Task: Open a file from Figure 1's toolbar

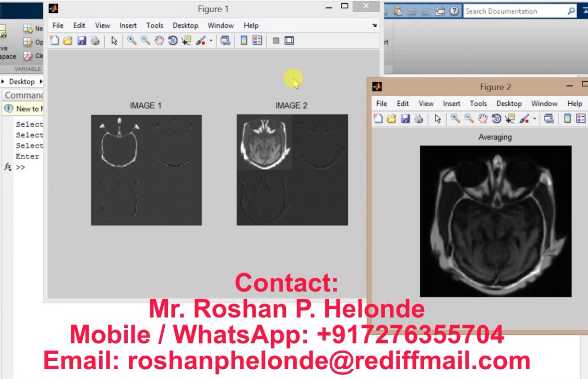Action: pyautogui.click(x=68, y=40)
